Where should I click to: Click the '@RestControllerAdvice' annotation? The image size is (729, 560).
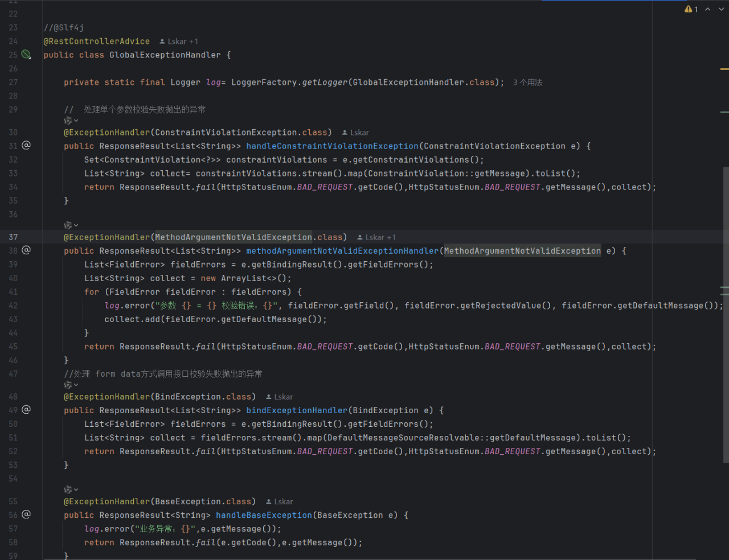96,41
